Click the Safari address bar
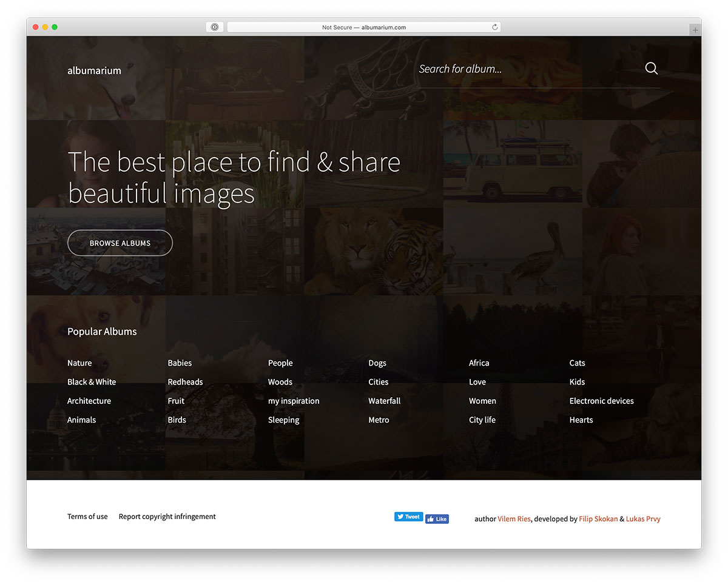Screen dimensions: 728x584 364,27
